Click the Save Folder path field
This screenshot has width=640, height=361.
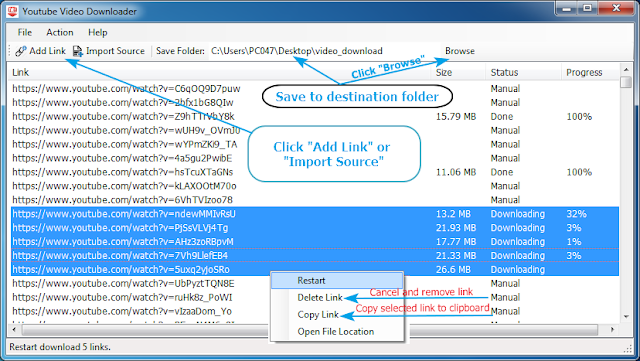tap(324, 51)
